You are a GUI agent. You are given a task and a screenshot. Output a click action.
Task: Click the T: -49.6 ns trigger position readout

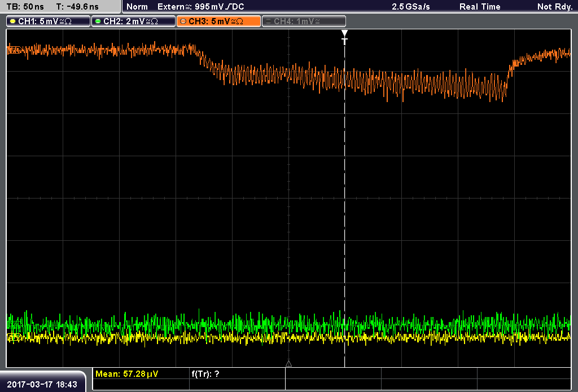(77, 7)
